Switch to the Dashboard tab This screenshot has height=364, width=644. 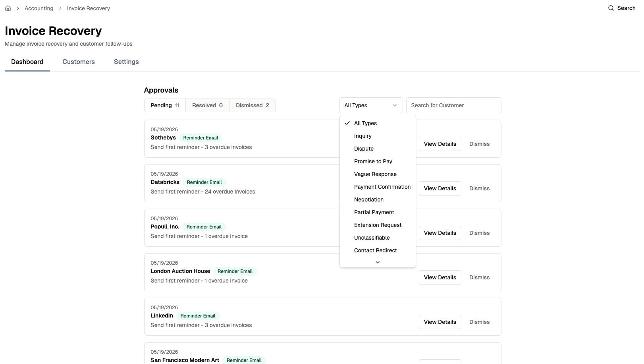click(x=27, y=62)
